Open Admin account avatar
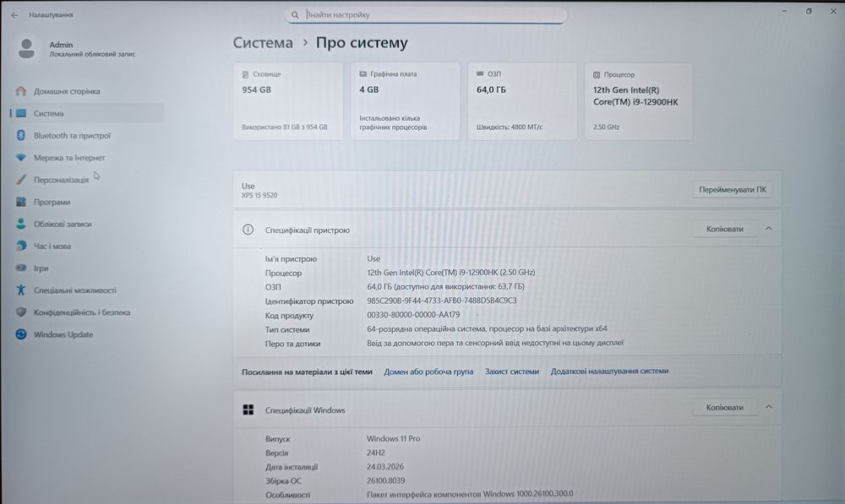 [x=26, y=48]
